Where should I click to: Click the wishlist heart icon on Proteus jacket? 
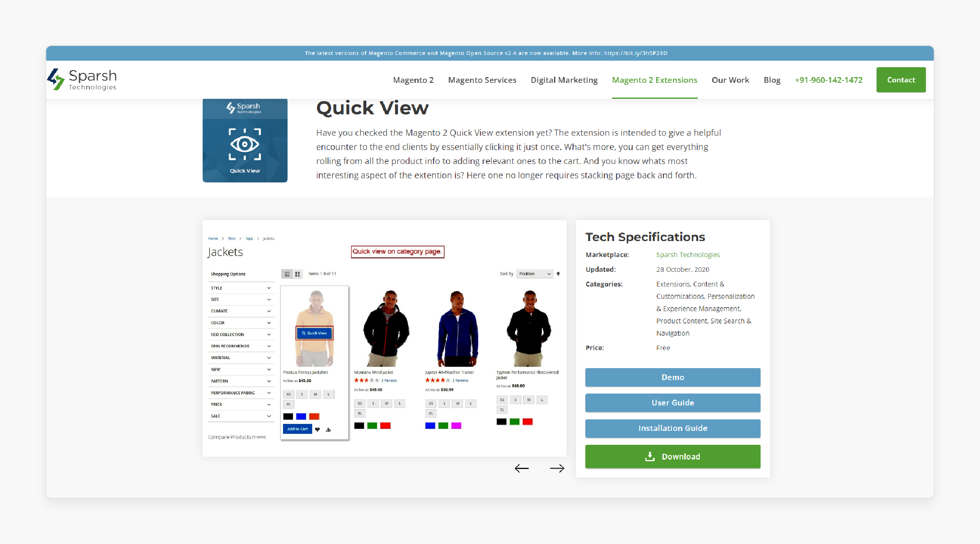318,430
